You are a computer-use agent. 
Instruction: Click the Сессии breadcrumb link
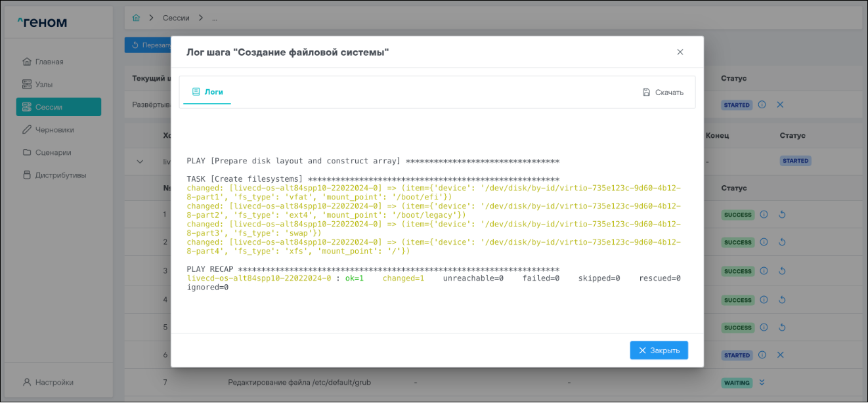177,18
